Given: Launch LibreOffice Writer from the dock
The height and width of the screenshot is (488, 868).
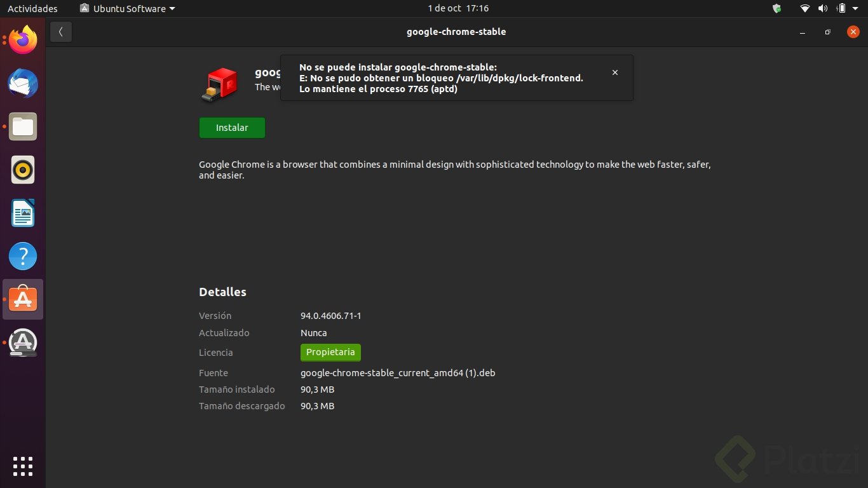Looking at the screenshot, I should point(23,213).
